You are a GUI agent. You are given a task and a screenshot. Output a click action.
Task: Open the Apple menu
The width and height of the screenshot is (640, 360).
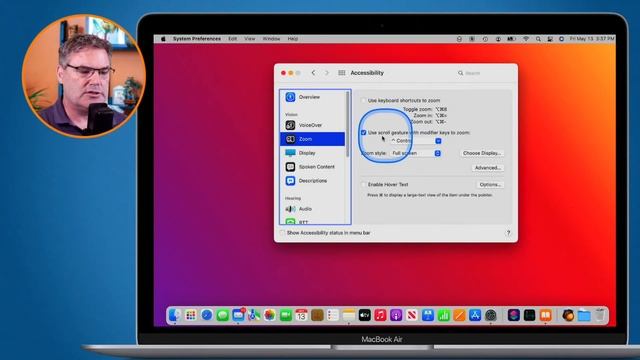(x=163, y=39)
